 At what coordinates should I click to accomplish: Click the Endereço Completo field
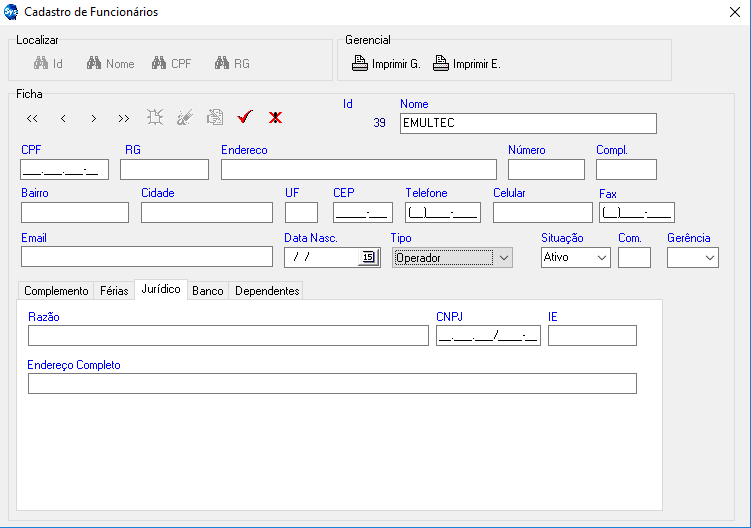pos(332,384)
